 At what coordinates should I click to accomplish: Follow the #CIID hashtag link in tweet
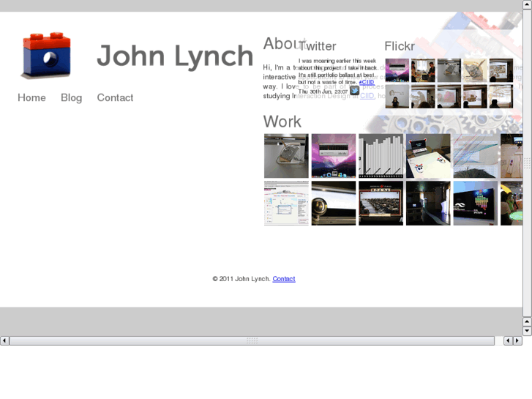point(367,82)
